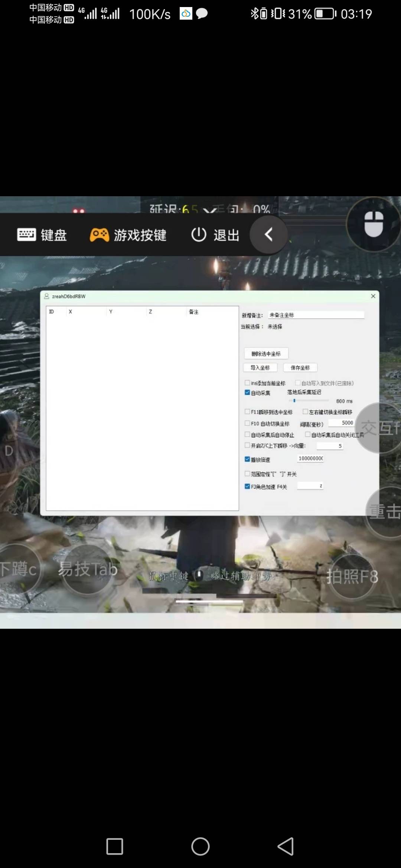The height and width of the screenshot is (868, 401).
Task: Click the Y column header
Action: [111, 312]
